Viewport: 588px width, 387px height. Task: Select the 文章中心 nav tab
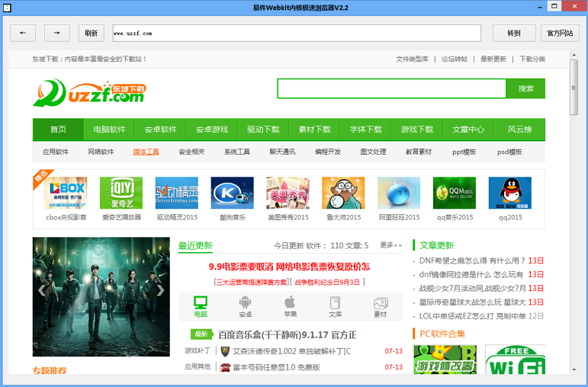point(468,130)
